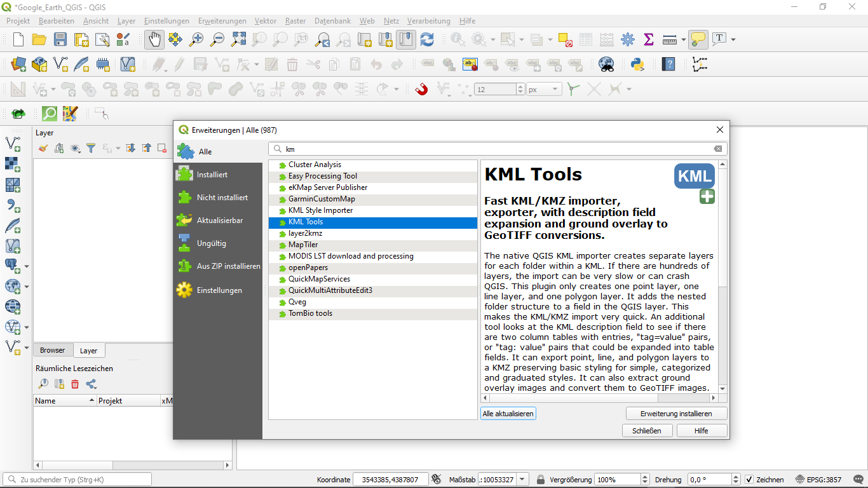Add a vector layer from the side toolbar
The width and height of the screenshot is (868, 488).
tap(13, 144)
